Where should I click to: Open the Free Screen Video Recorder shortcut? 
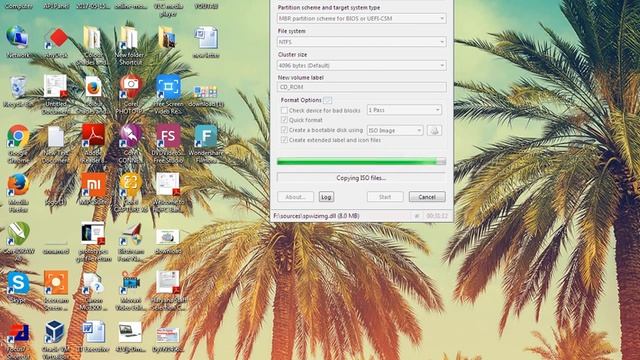coord(168,87)
